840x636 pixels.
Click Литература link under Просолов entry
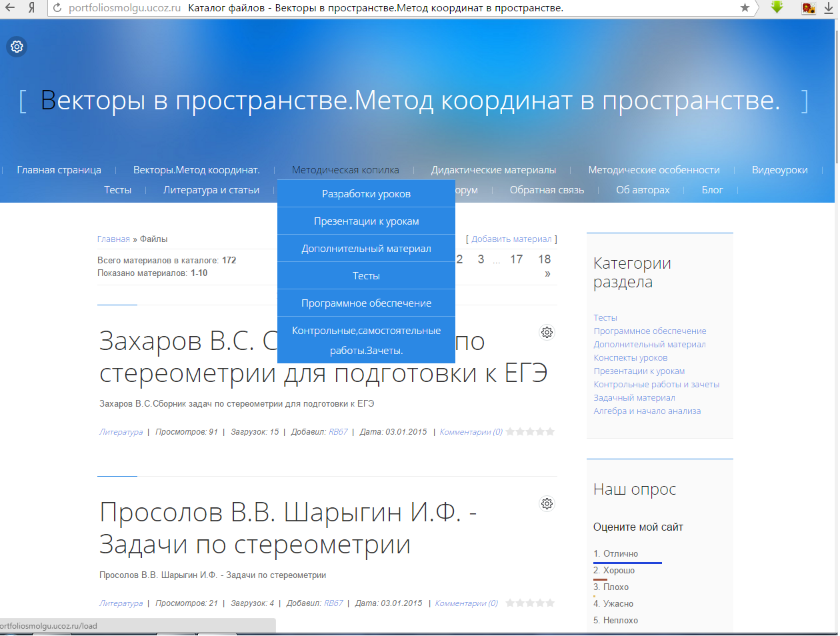click(x=121, y=603)
